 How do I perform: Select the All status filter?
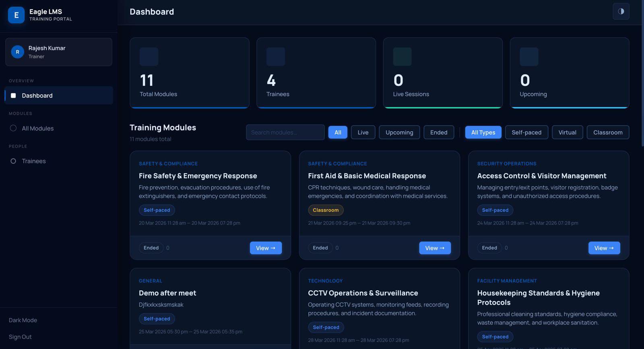pos(338,132)
